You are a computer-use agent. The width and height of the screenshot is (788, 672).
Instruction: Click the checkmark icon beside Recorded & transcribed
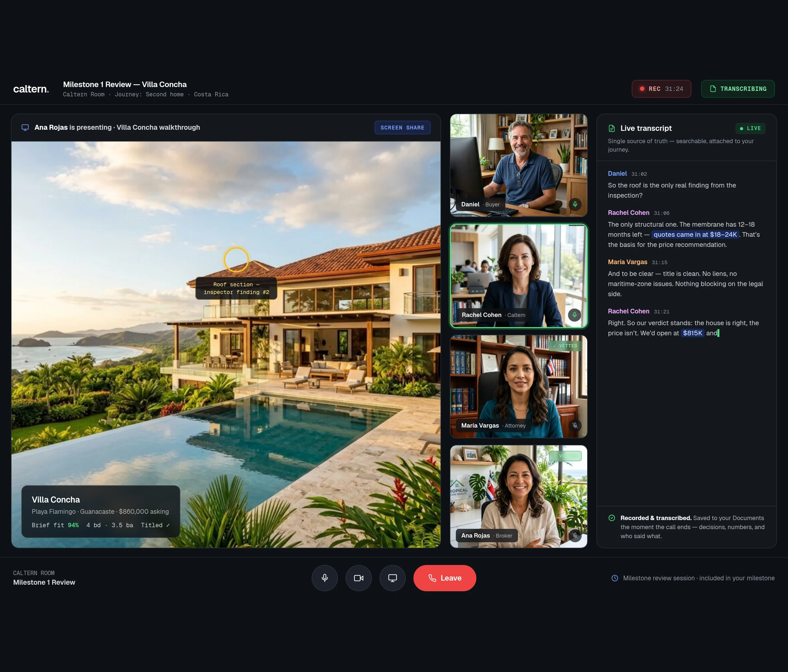pos(612,518)
